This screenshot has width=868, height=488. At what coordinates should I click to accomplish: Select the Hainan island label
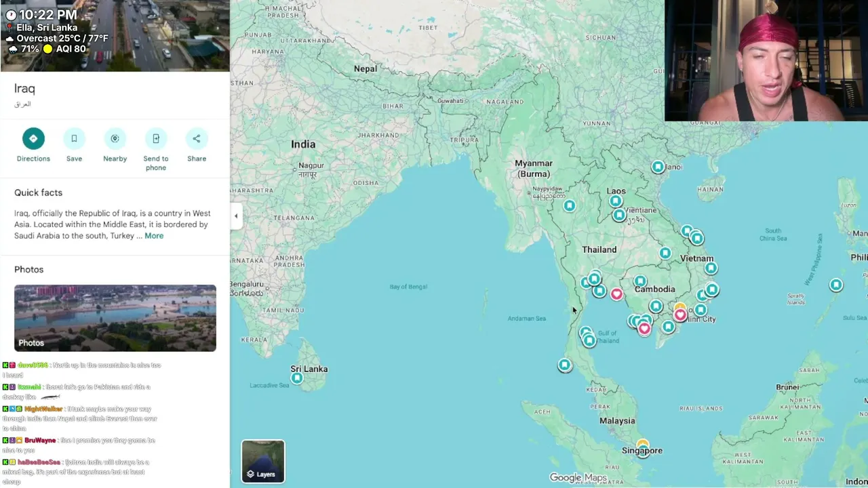(x=710, y=190)
